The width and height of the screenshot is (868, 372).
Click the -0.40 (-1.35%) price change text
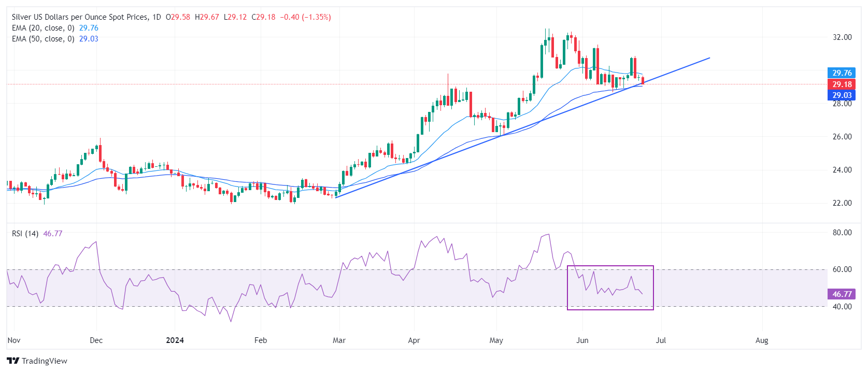click(305, 17)
